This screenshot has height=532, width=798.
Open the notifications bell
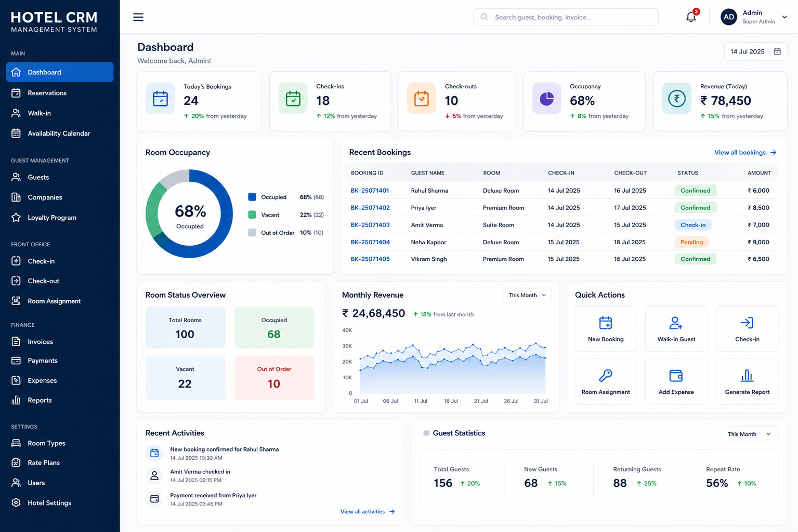point(691,17)
